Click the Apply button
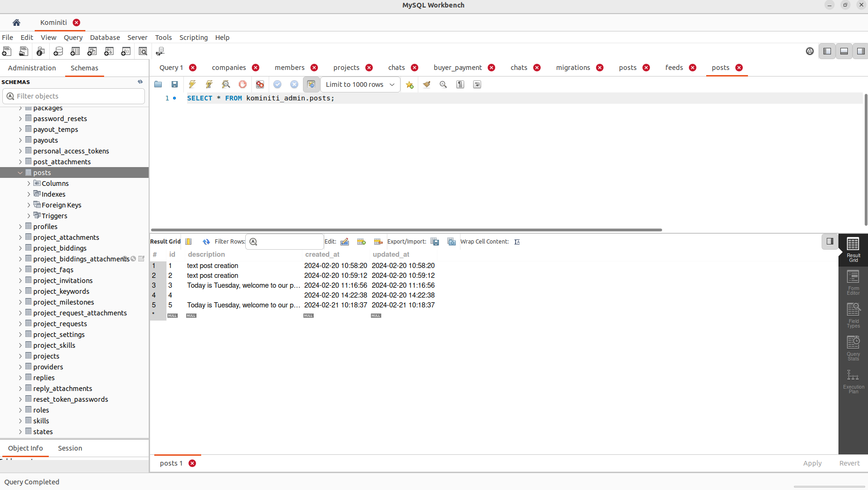Image resolution: width=868 pixels, height=490 pixels. point(812,463)
